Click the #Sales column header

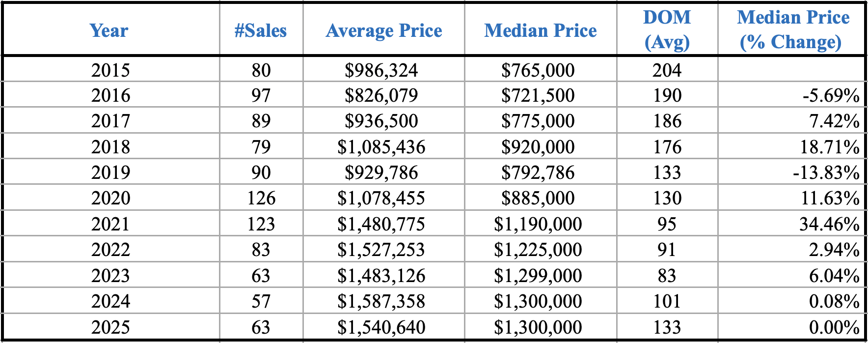pyautogui.click(x=261, y=30)
